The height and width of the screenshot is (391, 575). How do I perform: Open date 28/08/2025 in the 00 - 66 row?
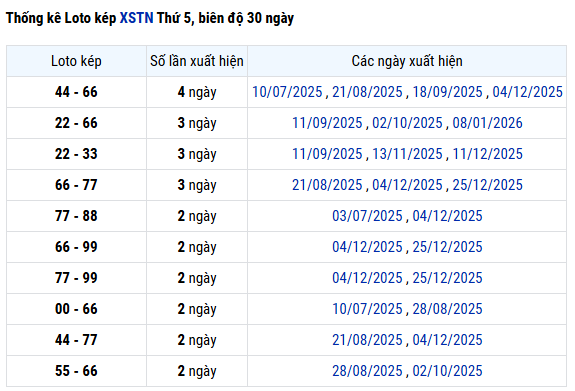coord(447,309)
